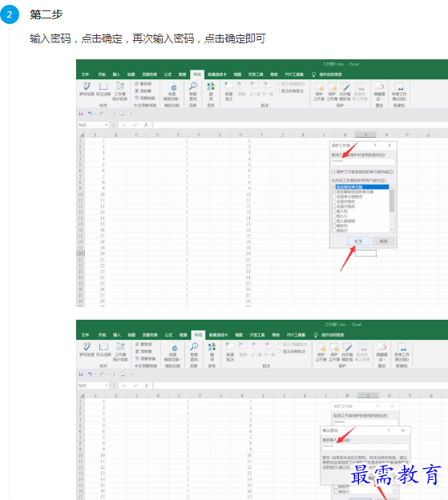Check 设置行格式 option in first screenshot dialog
The image size is (448, 500).
(x=334, y=206)
